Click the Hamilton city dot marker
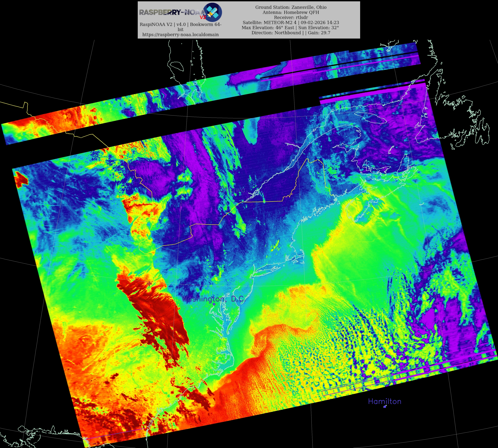The image size is (498, 448). (385, 406)
